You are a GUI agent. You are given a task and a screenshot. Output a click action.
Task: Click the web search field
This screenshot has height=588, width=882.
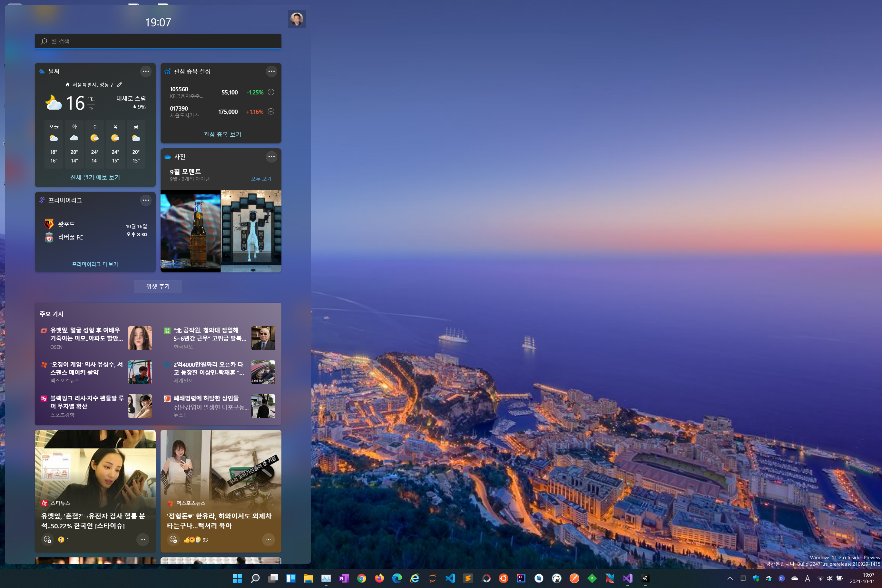click(158, 41)
